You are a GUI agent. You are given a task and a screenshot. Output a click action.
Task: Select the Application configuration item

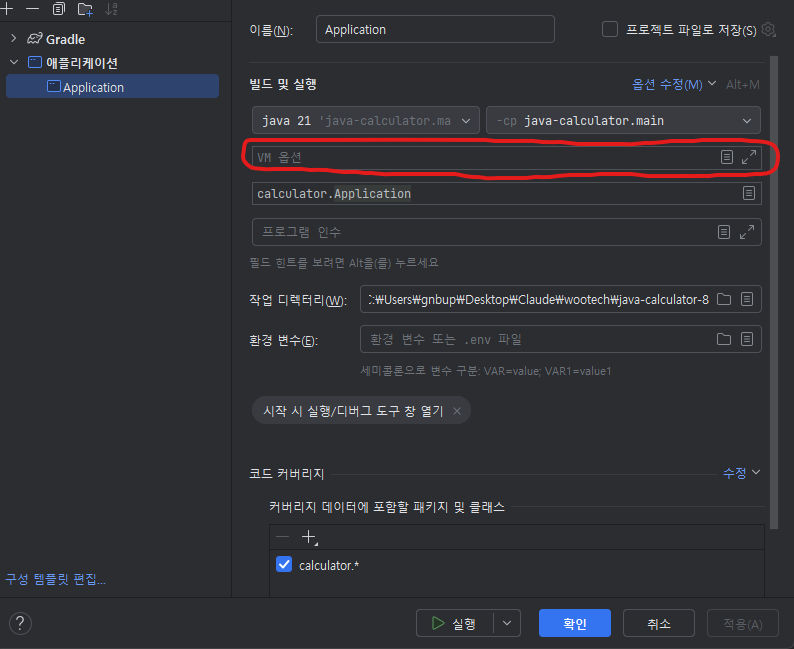(112, 87)
